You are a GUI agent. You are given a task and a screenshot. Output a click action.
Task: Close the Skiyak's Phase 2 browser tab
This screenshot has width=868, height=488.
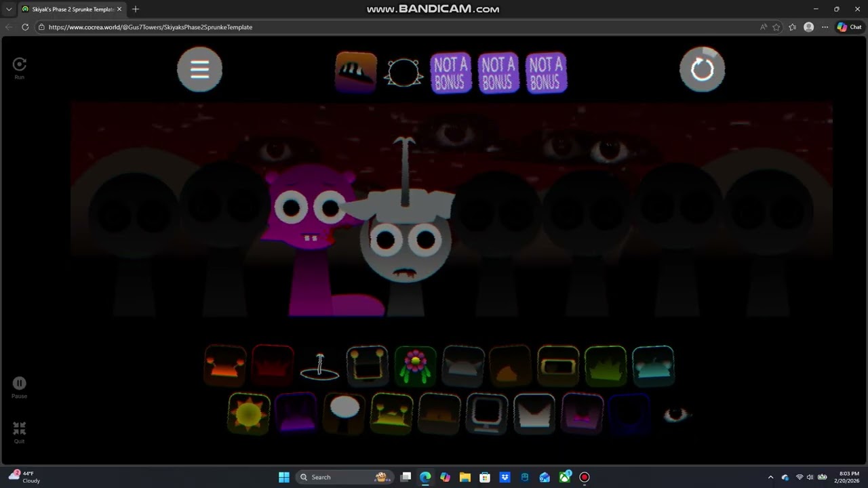(119, 9)
